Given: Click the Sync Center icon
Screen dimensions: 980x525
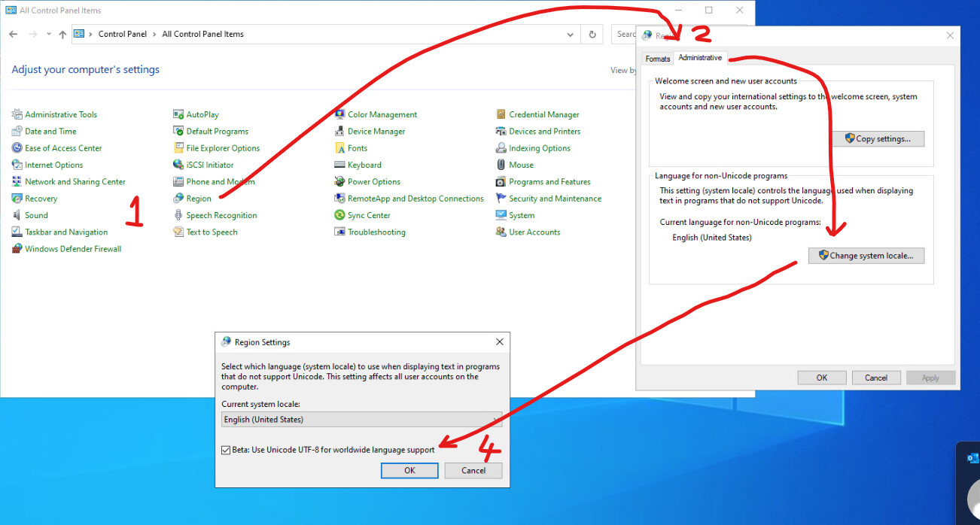Looking at the screenshot, I should click(340, 216).
